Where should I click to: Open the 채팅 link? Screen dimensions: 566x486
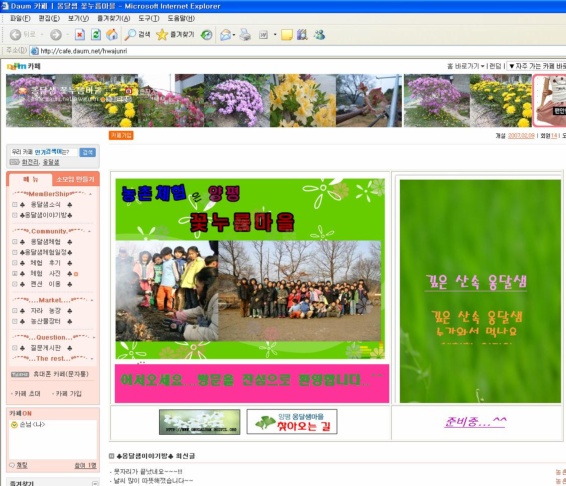tap(22, 465)
